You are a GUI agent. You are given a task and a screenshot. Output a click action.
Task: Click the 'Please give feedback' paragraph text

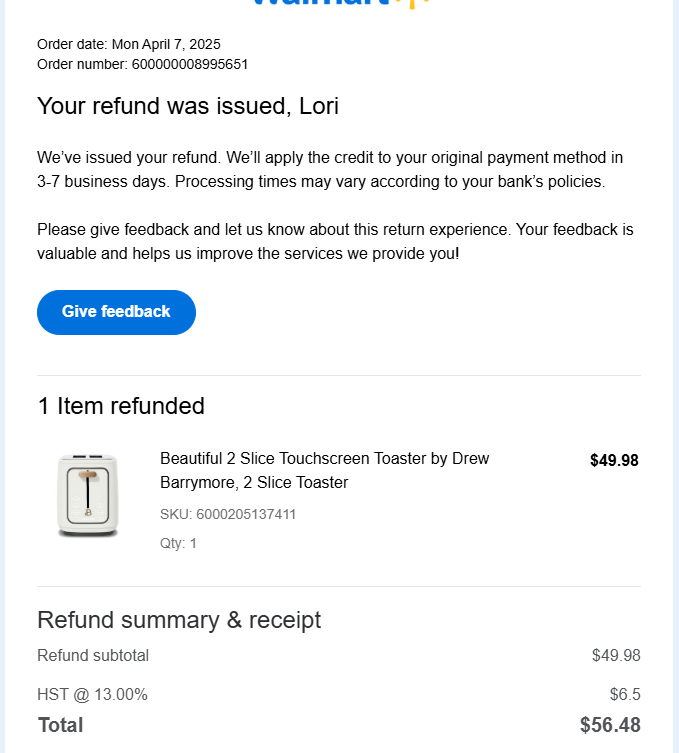[335, 241]
